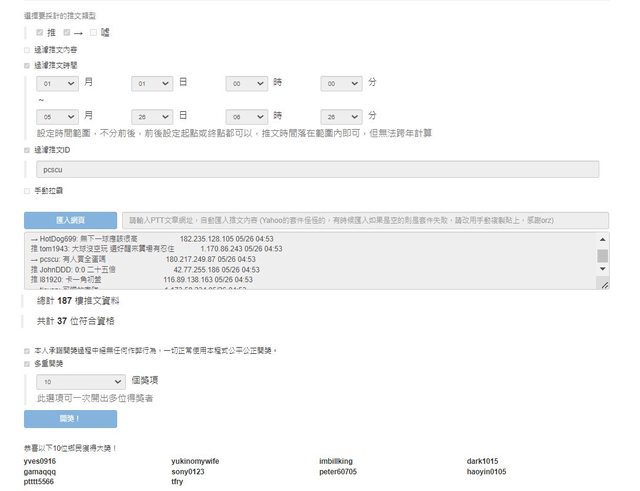The image size is (640, 491).
Task: Expand the start hour dropdown
Action: (x=246, y=85)
